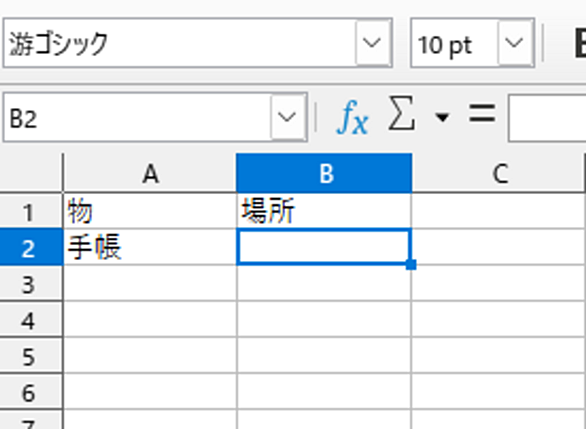Expand the Name Box dropdown arrow
586x429 pixels.
287,117
